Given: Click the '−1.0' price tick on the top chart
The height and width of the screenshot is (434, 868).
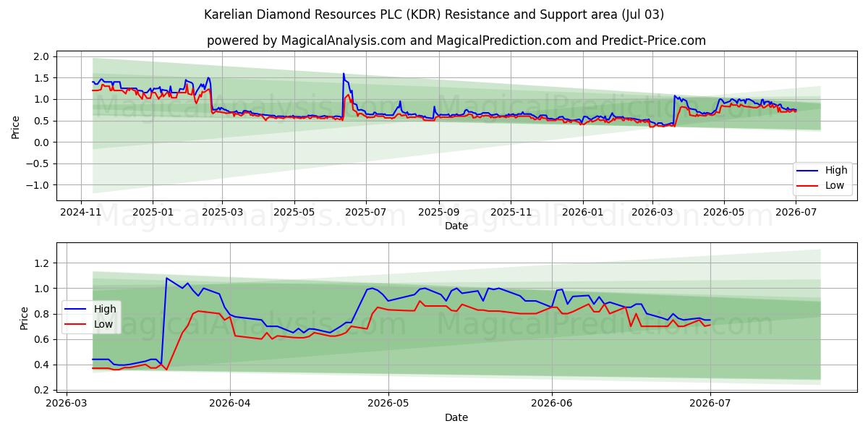Looking at the screenshot, I should (x=38, y=185).
